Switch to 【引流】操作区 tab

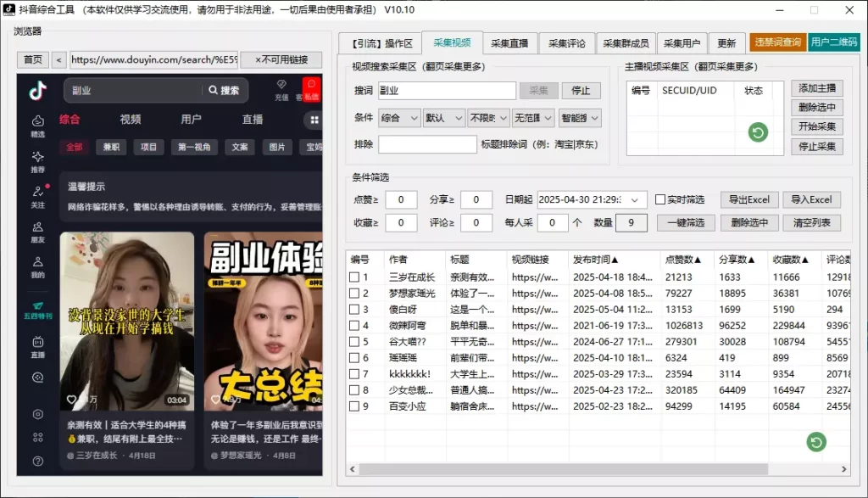pos(382,43)
